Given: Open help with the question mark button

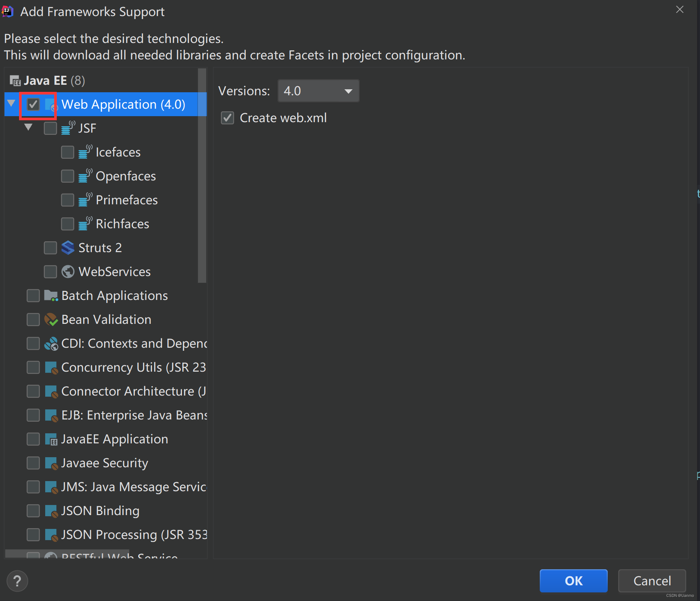Looking at the screenshot, I should (17, 581).
